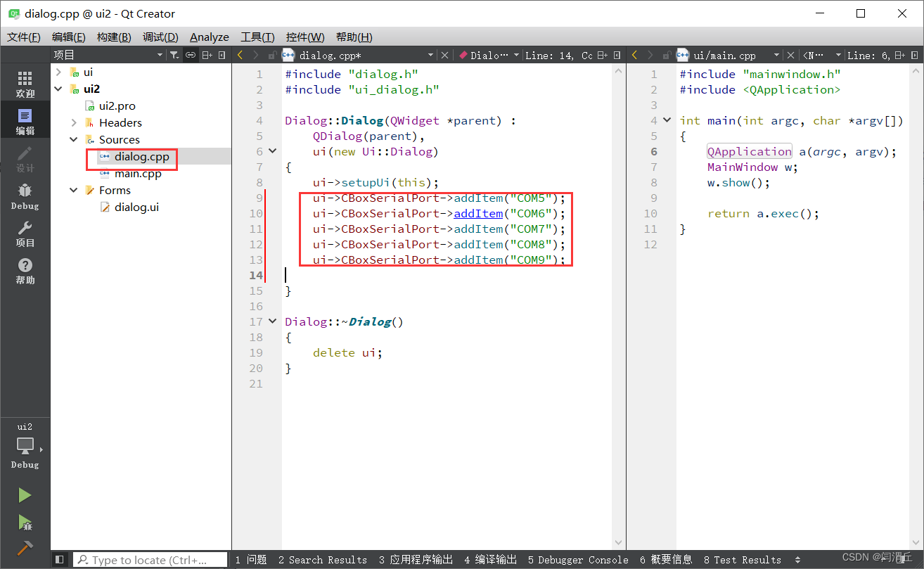Collapse the Forms folder

(x=74, y=190)
